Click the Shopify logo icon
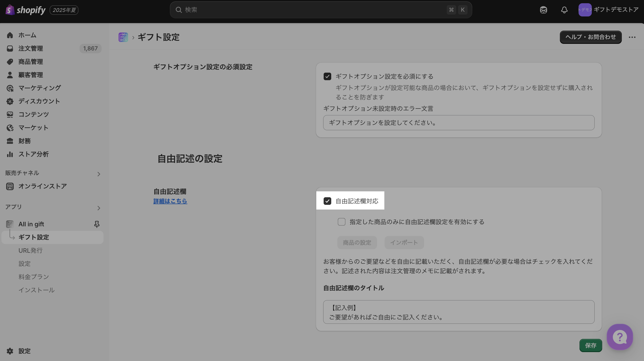644x361 pixels. pos(10,10)
